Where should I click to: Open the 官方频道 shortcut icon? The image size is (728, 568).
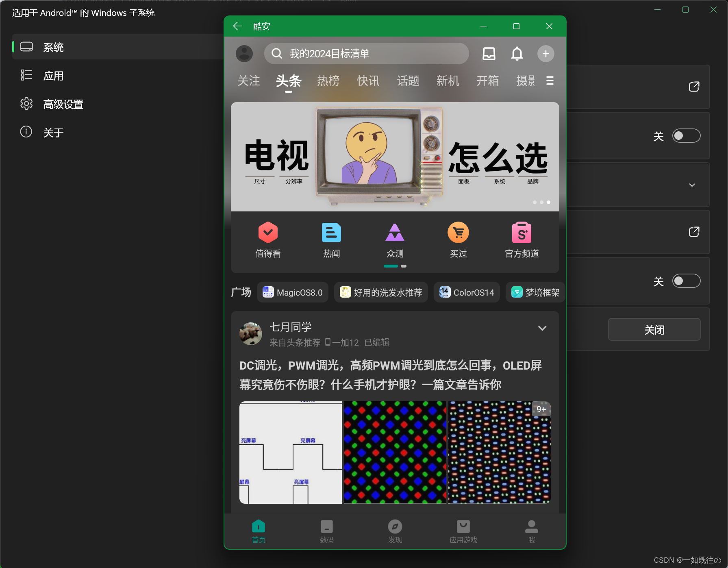tap(522, 232)
